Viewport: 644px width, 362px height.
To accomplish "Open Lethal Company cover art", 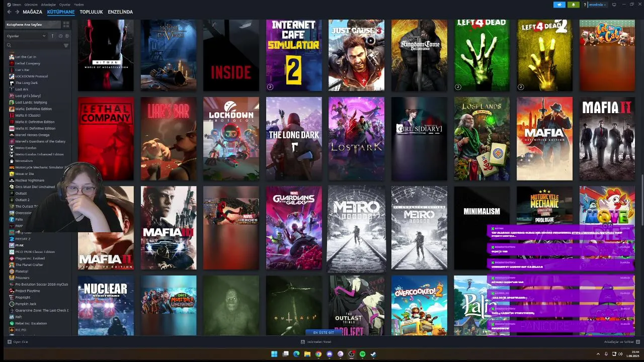I will pos(106,139).
